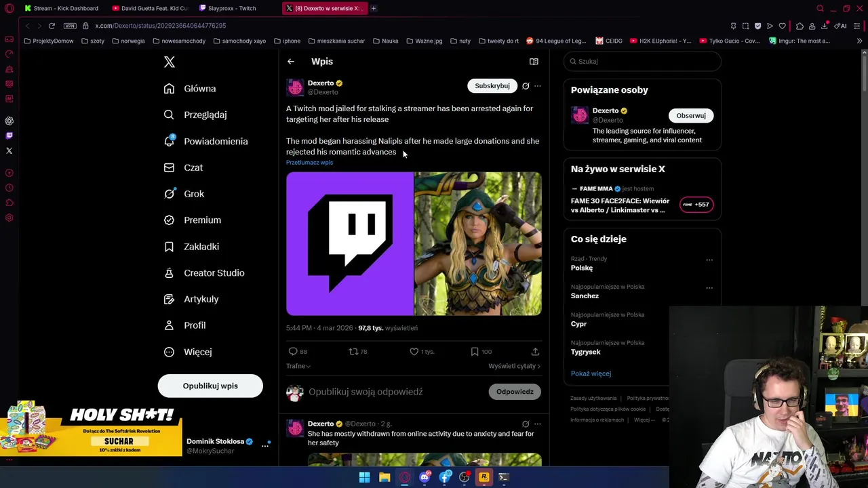The height and width of the screenshot is (488, 868).
Task: Share the post with the upload icon
Action: [x=535, y=351]
